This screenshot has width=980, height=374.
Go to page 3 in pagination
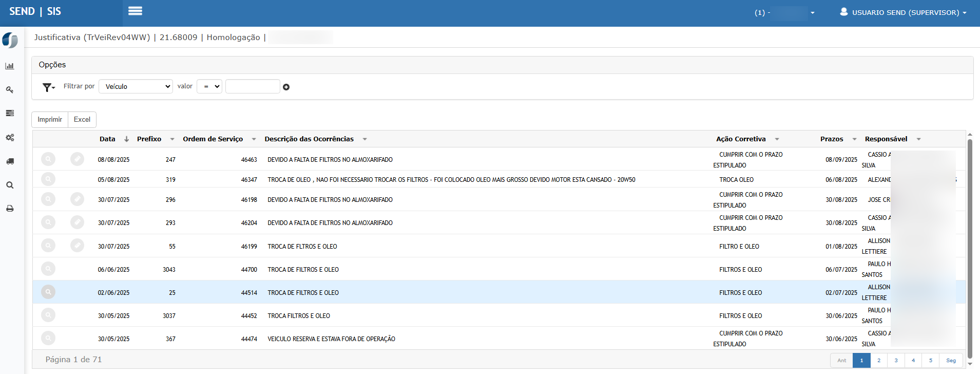(x=896, y=361)
